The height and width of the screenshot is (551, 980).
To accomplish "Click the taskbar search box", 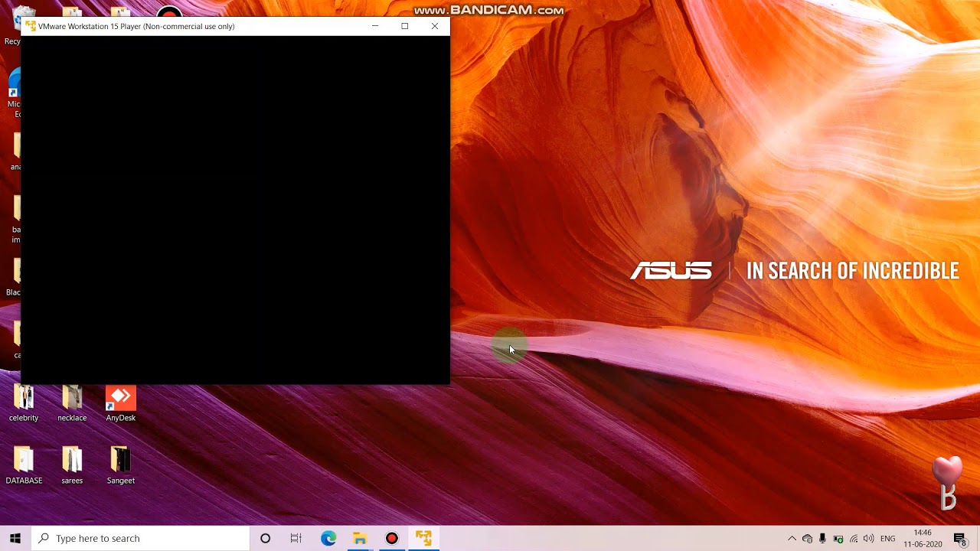I will 141,538.
